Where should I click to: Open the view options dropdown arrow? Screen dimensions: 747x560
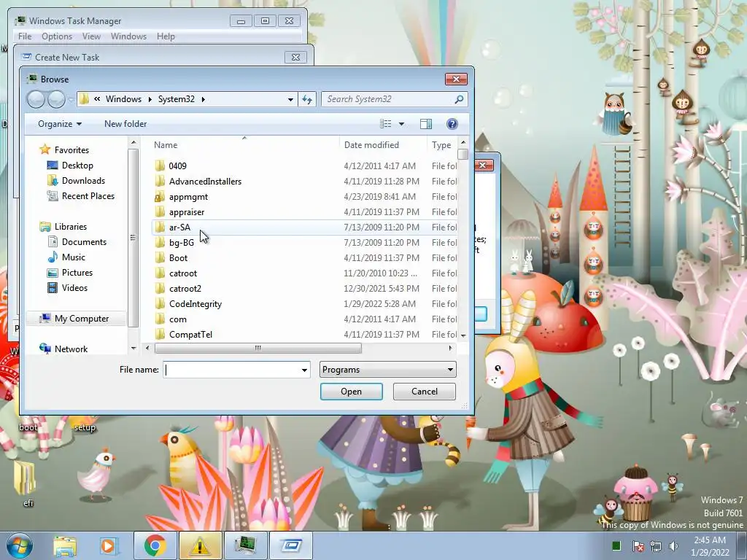402,124
